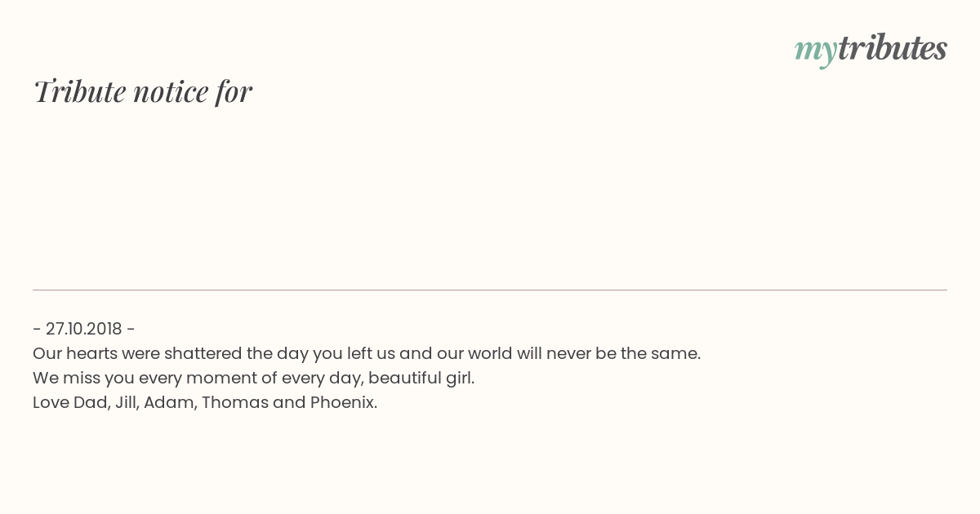
Task: Click the name "Thomas" in signature
Action: pos(234,402)
